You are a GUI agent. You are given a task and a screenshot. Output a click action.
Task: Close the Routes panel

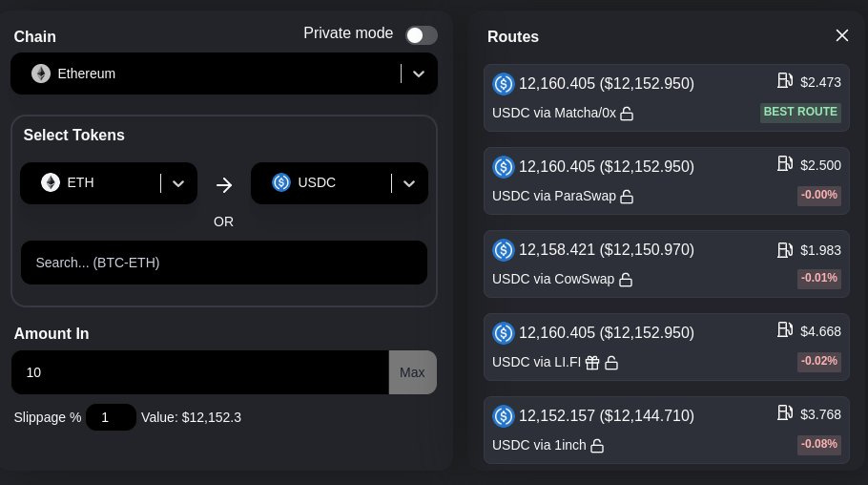click(842, 35)
